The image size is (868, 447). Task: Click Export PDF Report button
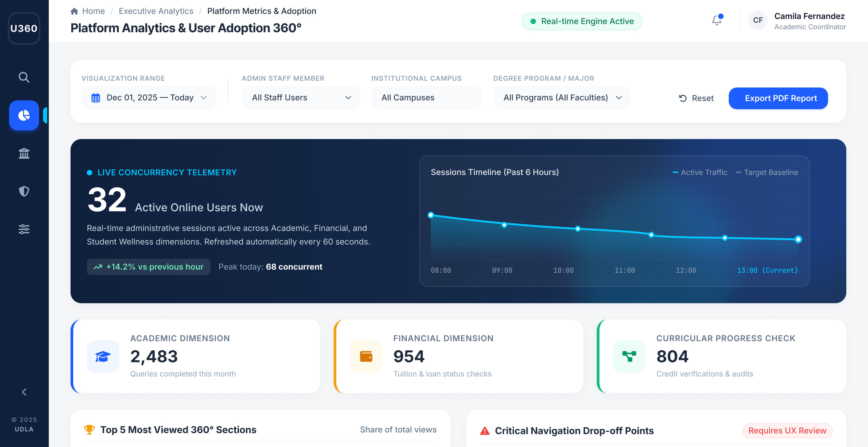tap(778, 98)
